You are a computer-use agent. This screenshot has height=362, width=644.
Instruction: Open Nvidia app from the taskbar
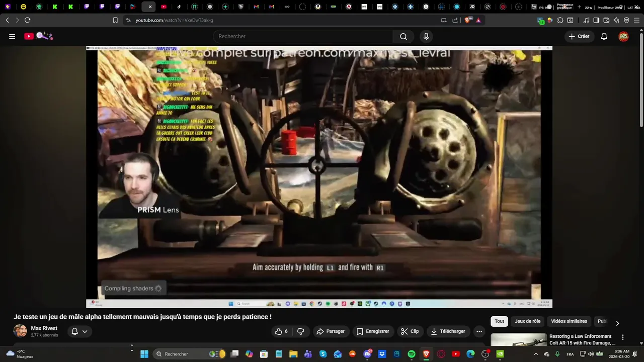tap(500, 354)
